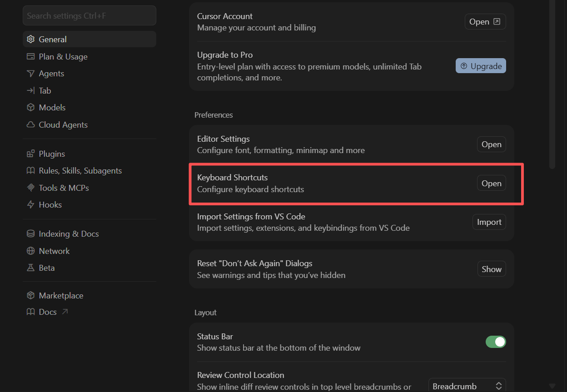Toggle the Status Bar switch off
The width and height of the screenshot is (567, 392).
[496, 342]
